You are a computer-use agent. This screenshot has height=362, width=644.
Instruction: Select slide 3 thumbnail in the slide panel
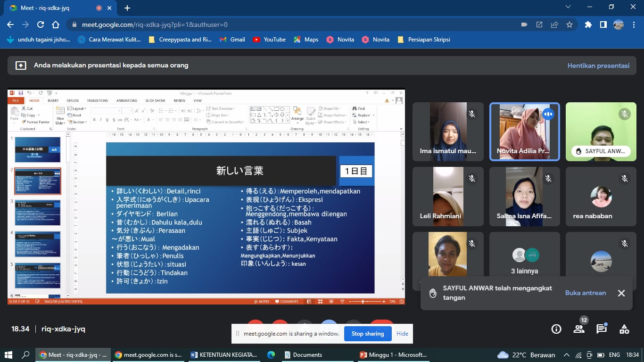(38, 212)
